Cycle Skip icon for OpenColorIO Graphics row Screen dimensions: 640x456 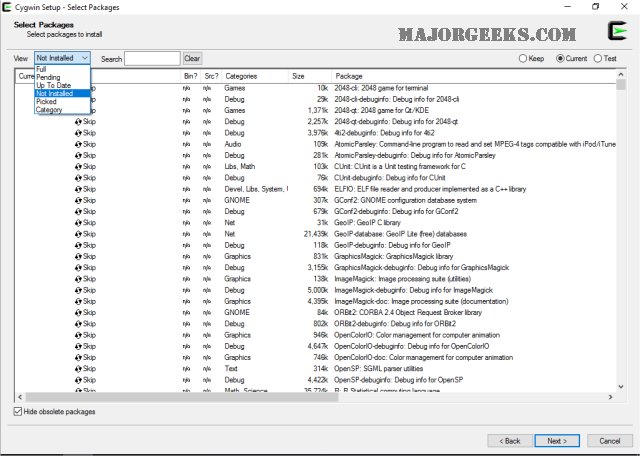pos(78,335)
